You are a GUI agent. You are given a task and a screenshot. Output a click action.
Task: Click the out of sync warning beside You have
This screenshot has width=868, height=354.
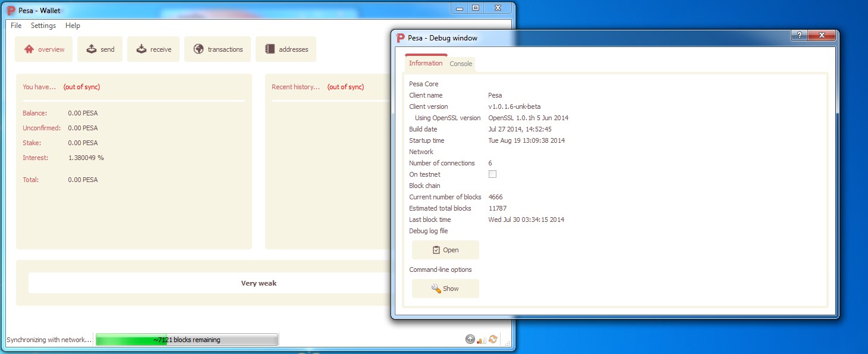click(x=81, y=87)
